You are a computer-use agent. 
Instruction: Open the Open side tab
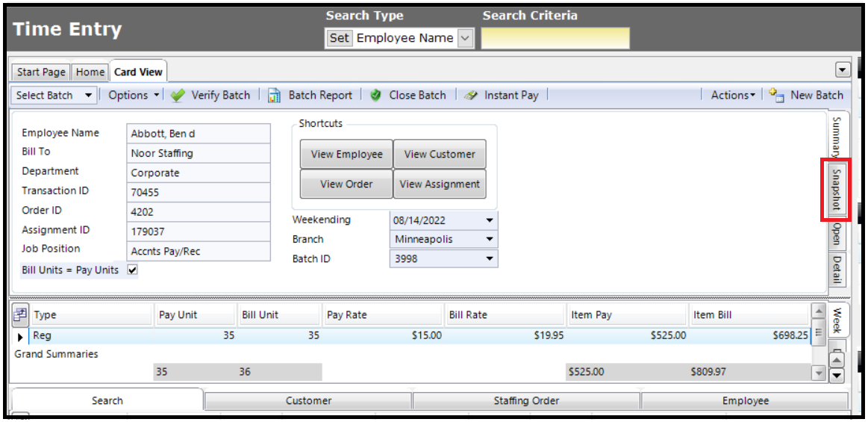[x=837, y=234]
